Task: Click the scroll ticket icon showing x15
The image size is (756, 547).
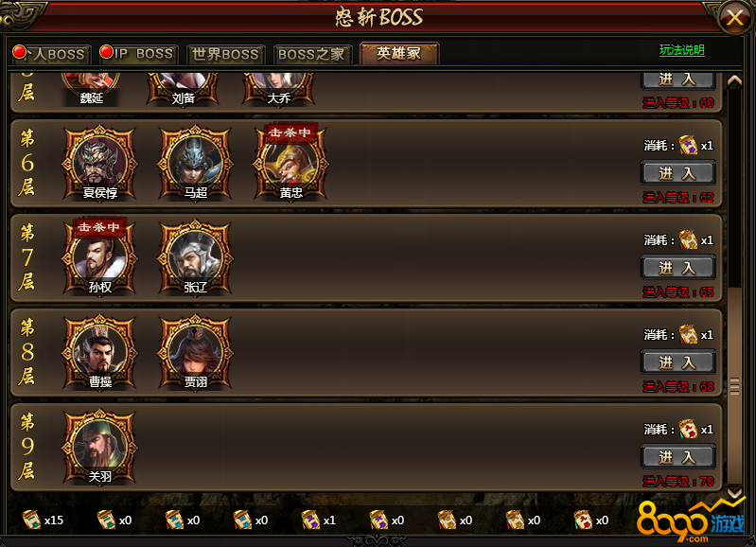Action: point(32,520)
